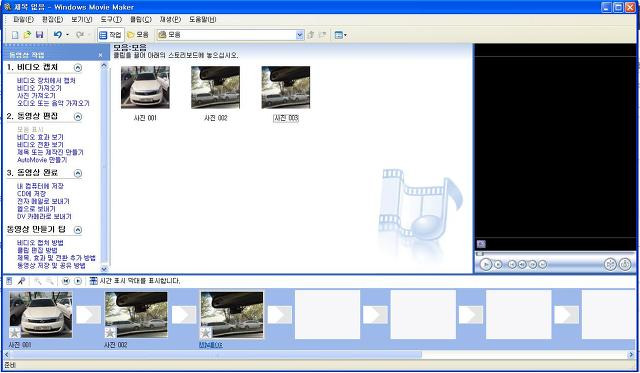Click the preview monitor Play button
This screenshot has height=373, width=640.
click(x=485, y=264)
